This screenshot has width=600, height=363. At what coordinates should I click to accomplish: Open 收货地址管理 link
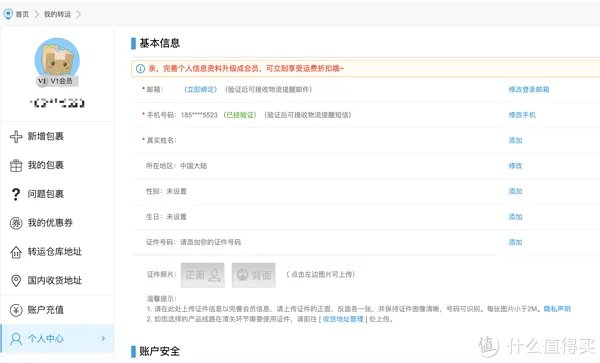point(343,319)
